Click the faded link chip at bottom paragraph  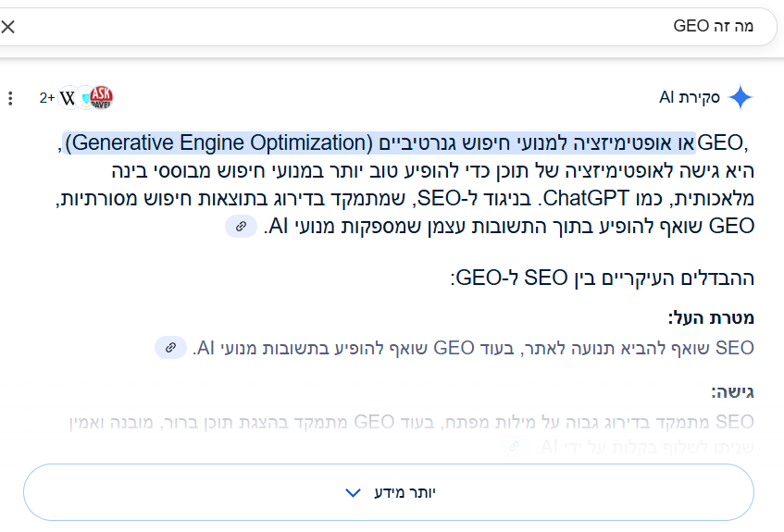514,446
